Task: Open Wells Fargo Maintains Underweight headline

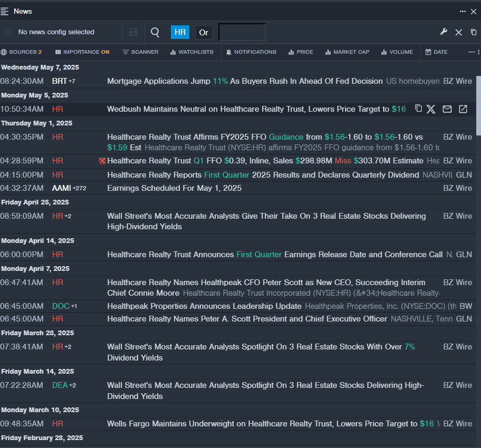Action: click(x=270, y=424)
